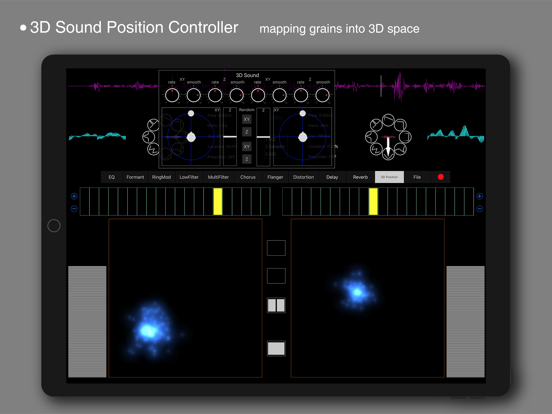Open the Formant effect tab

135,177
